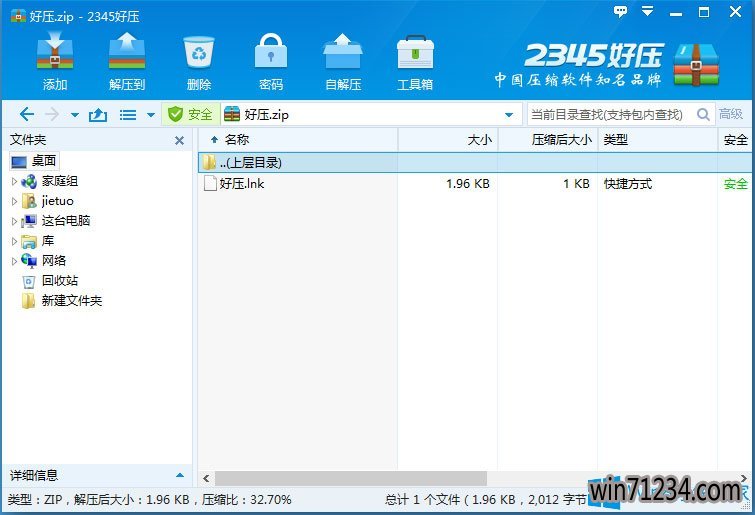Select the ..(上层目录) row

point(475,163)
